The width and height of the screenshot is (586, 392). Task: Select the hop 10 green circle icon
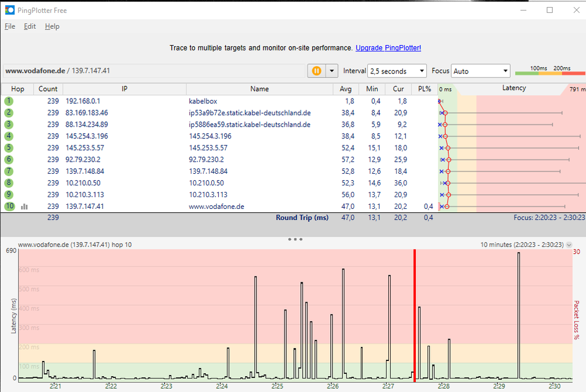9,206
